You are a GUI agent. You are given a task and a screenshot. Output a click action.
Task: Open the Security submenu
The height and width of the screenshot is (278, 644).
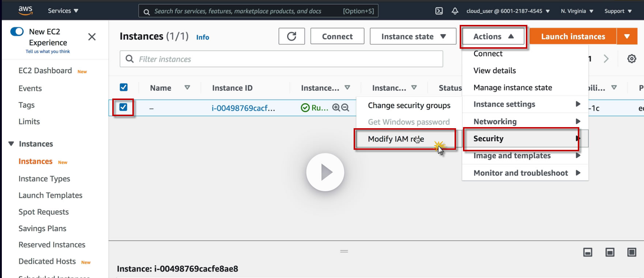(x=525, y=138)
